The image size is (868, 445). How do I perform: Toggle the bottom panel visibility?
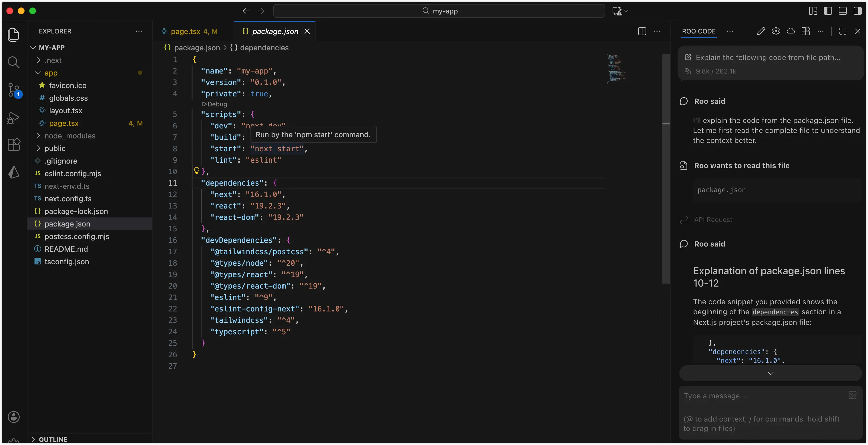[x=842, y=11]
